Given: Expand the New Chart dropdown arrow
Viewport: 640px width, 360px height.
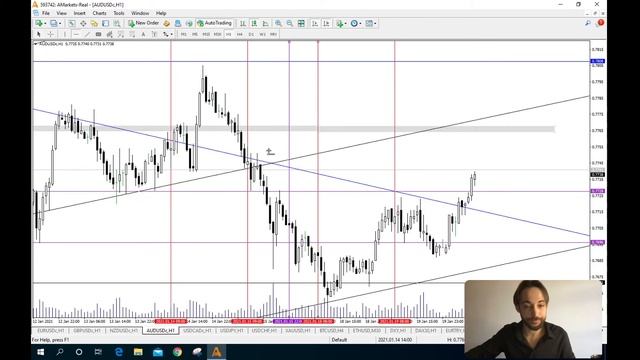Looking at the screenshot, I should 45,24.
